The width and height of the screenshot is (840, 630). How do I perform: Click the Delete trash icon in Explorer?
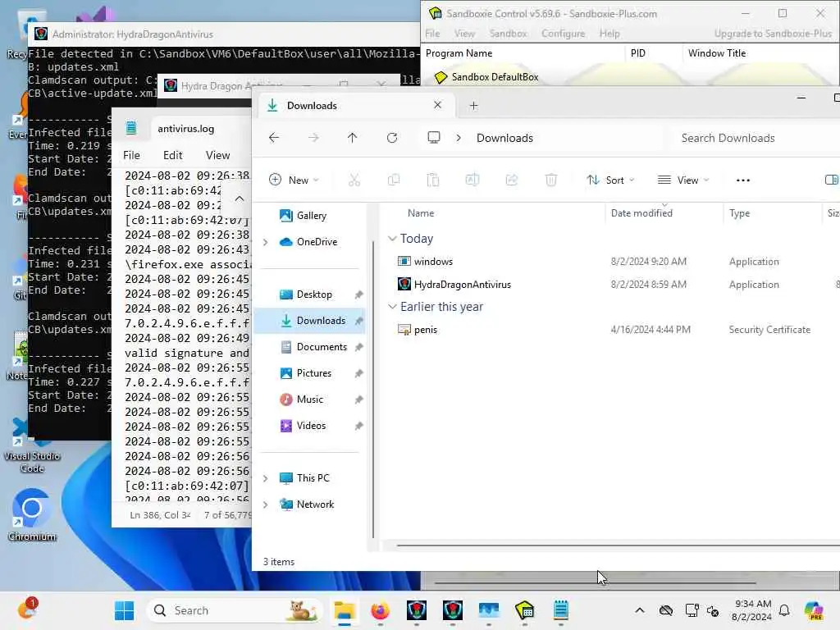(x=550, y=180)
